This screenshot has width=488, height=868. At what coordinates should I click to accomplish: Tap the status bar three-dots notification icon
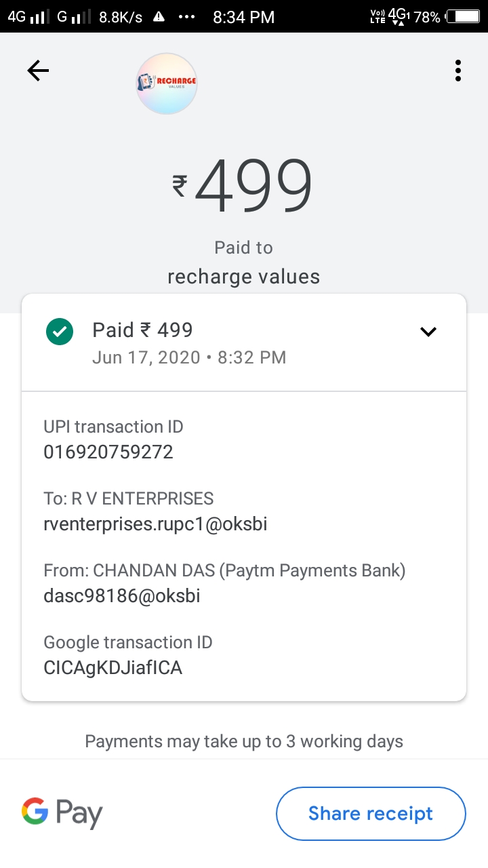186,17
